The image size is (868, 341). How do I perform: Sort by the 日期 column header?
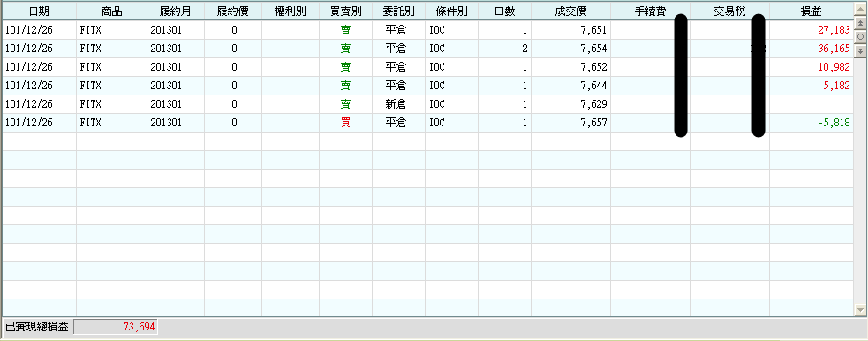coord(39,11)
